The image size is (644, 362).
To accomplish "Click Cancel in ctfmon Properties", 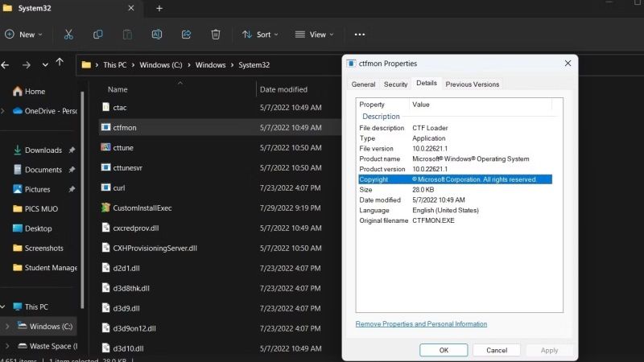I will click(x=497, y=350).
